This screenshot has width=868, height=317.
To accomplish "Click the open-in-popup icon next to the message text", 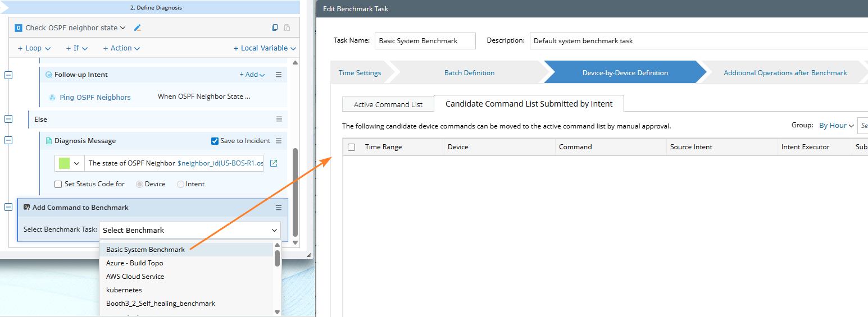I will tap(274, 163).
